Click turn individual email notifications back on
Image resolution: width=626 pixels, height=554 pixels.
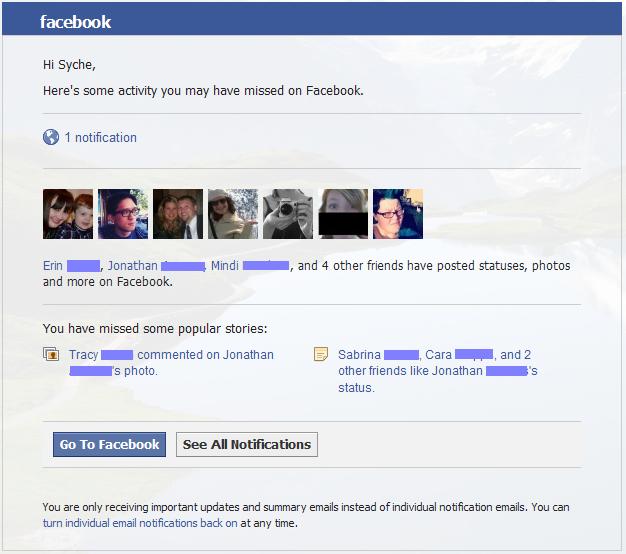coord(140,523)
